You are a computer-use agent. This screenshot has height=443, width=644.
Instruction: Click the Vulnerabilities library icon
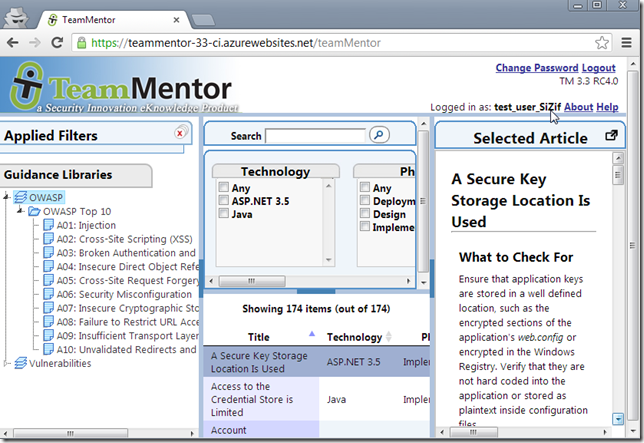click(21, 363)
